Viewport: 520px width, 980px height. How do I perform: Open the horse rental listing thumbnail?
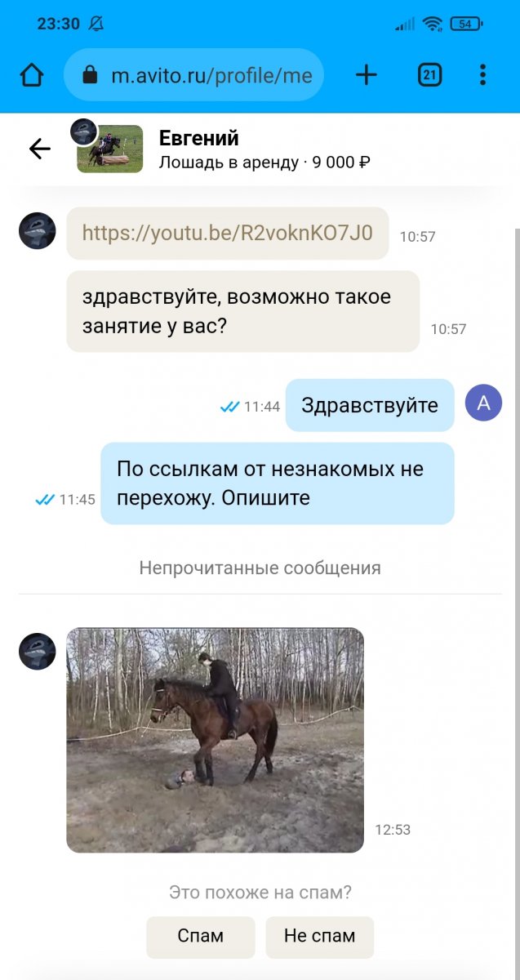(109, 149)
